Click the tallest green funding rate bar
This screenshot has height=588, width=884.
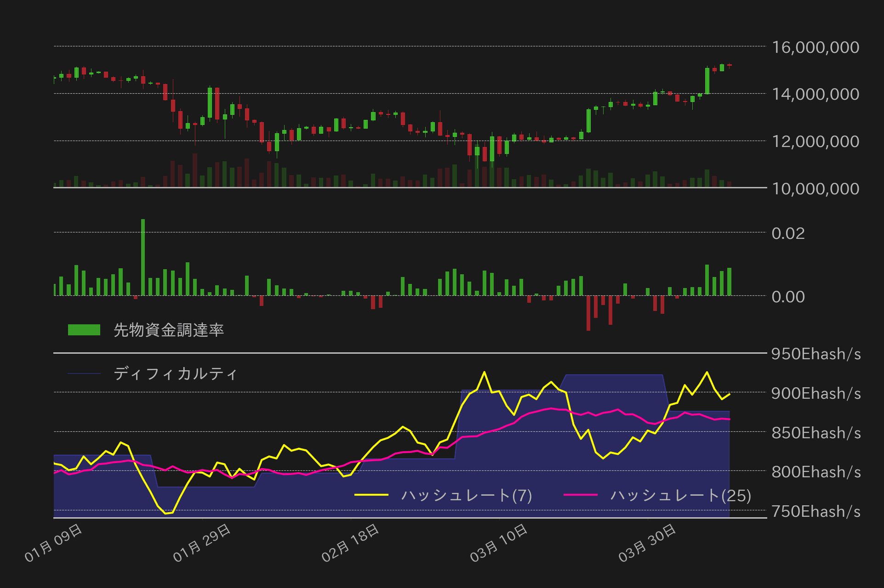pos(143,257)
